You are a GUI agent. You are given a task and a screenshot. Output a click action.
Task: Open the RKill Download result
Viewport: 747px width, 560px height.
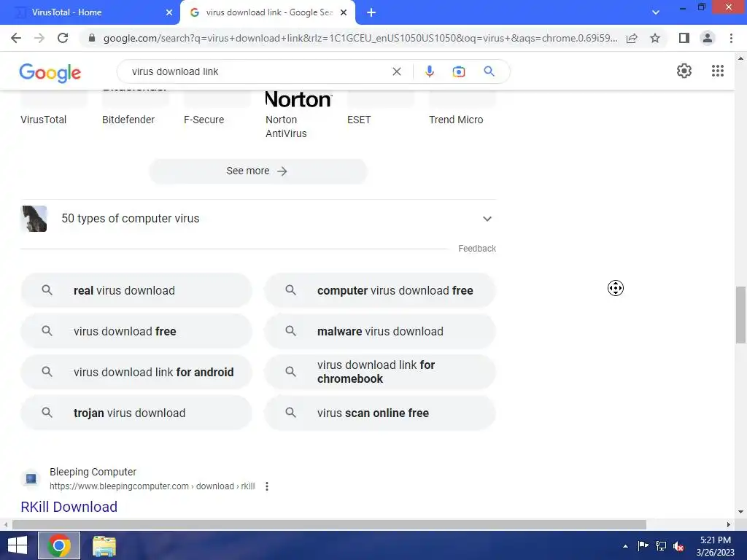(x=69, y=507)
